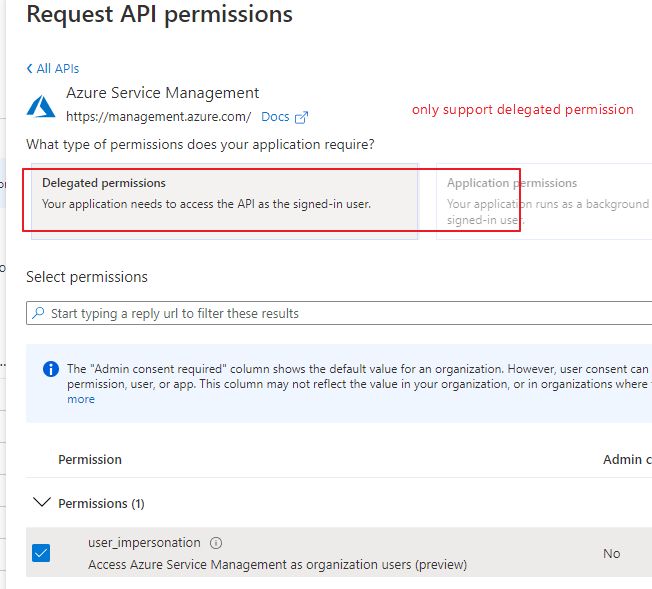Select the Application permissions card
The height and width of the screenshot is (589, 652).
(x=544, y=201)
